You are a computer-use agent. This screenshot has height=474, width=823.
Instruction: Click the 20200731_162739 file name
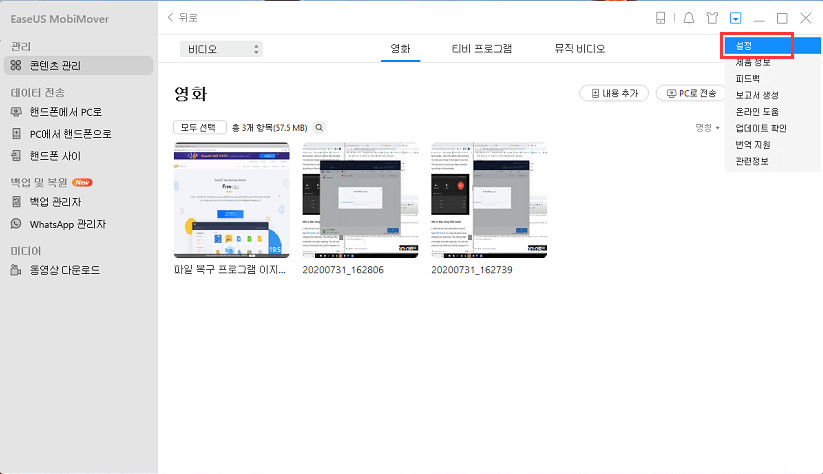(471, 270)
